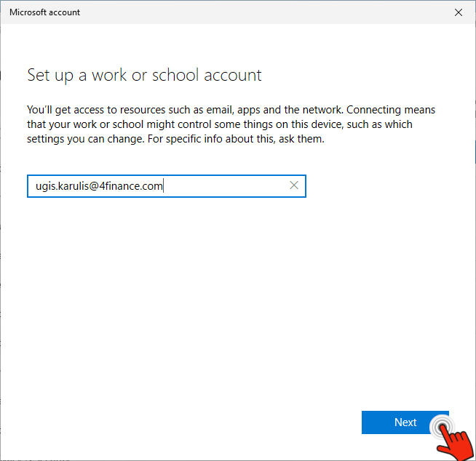This screenshot has height=461, width=476.
Task: Click the 'Microsoft account' window title text
Action: click(x=44, y=12)
